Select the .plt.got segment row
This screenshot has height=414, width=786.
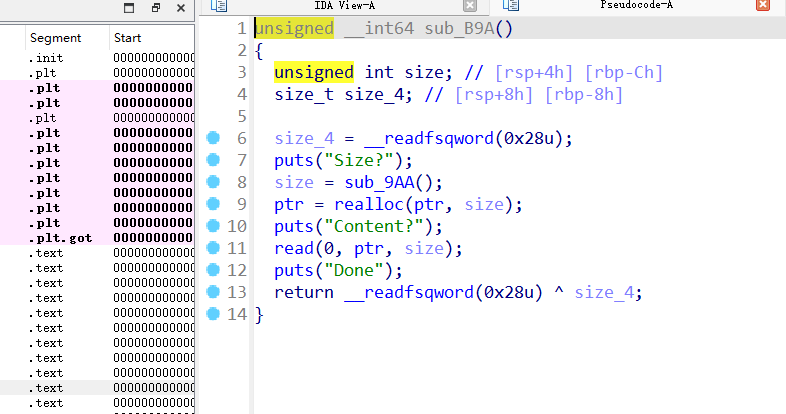tap(97, 238)
